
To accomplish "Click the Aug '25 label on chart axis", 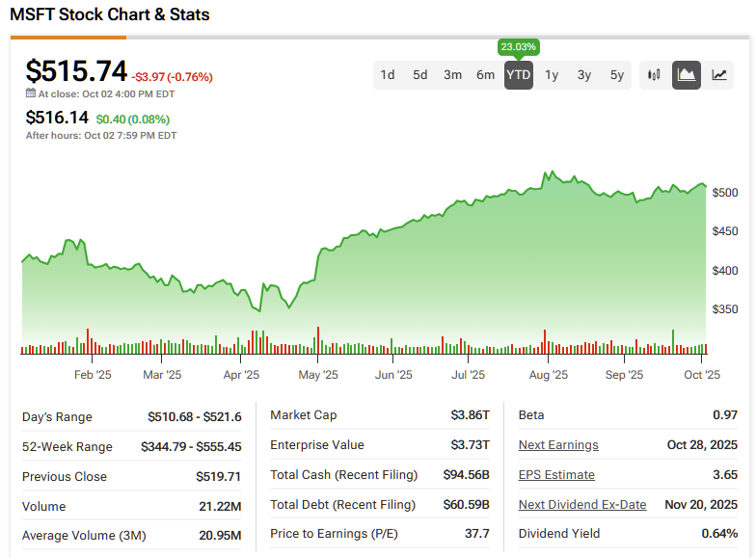I will point(549,375).
